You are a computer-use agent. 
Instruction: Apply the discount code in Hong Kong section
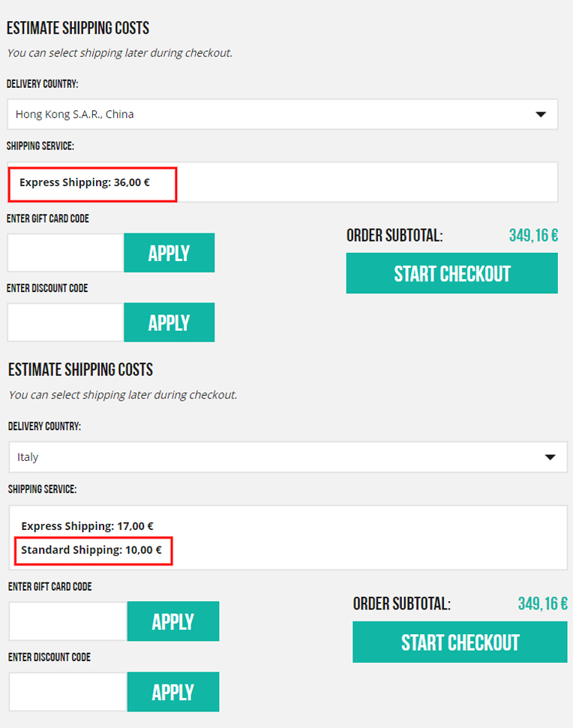(169, 323)
